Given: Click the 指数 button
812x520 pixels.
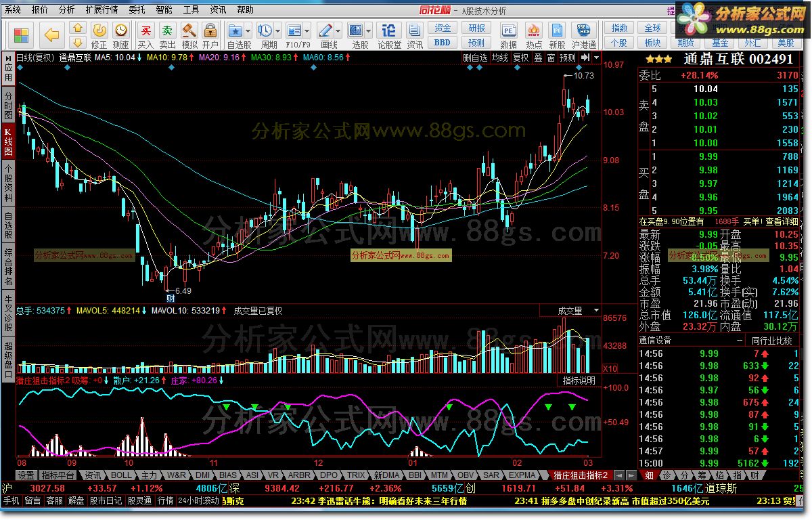Looking at the screenshot, I should click(x=619, y=28).
